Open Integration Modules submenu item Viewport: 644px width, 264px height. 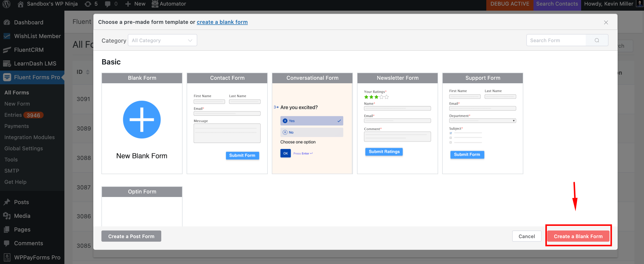(29, 137)
